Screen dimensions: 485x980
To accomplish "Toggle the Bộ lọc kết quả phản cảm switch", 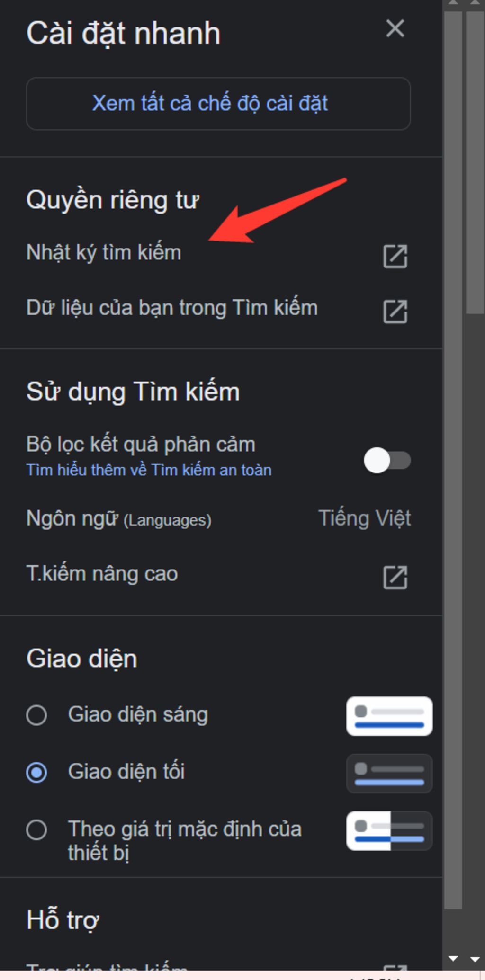I will pos(387,460).
